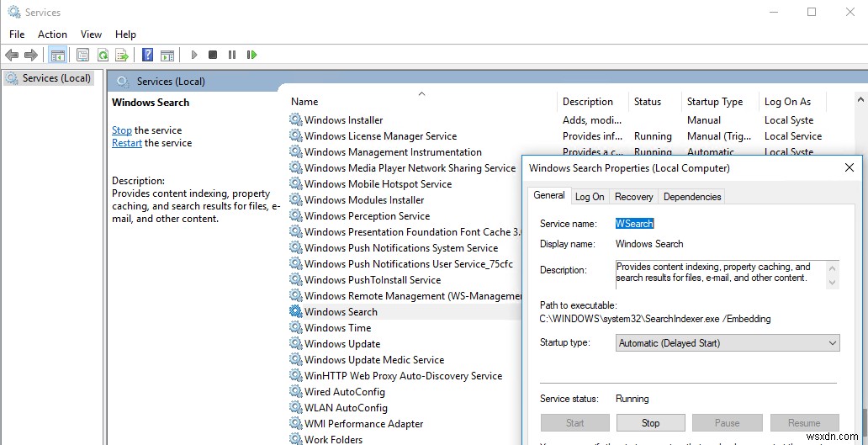Click the gear icon beside Windows Search row
Image resolution: width=868 pixels, height=445 pixels.
coord(296,311)
